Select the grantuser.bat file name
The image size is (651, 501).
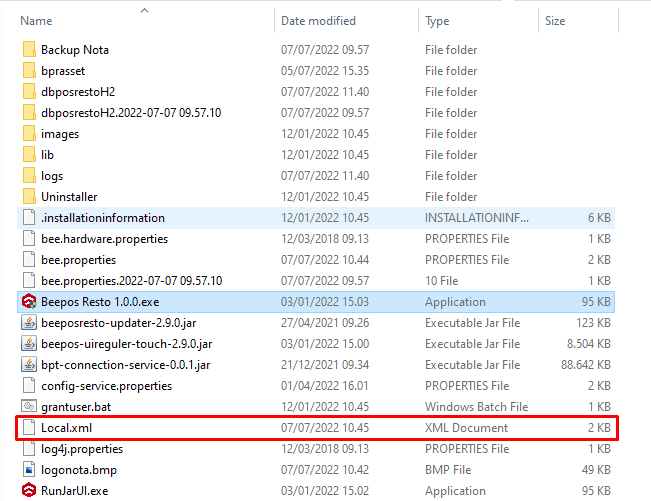(76, 407)
